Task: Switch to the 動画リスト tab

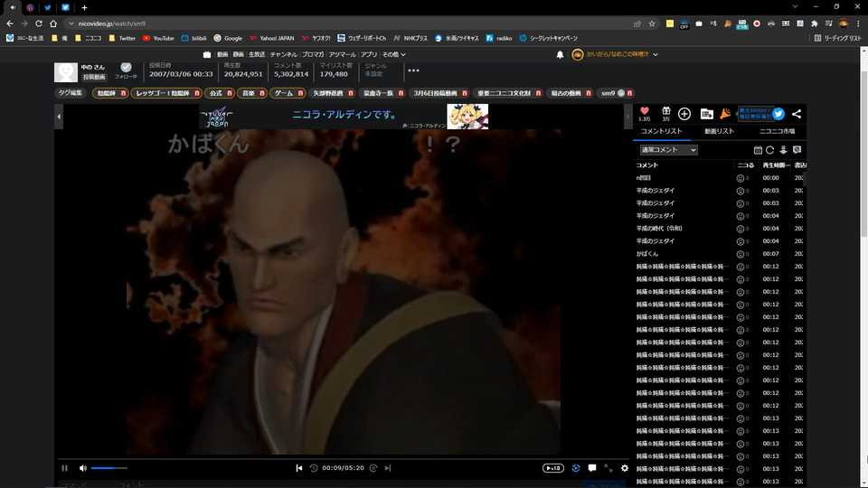Action: point(719,131)
